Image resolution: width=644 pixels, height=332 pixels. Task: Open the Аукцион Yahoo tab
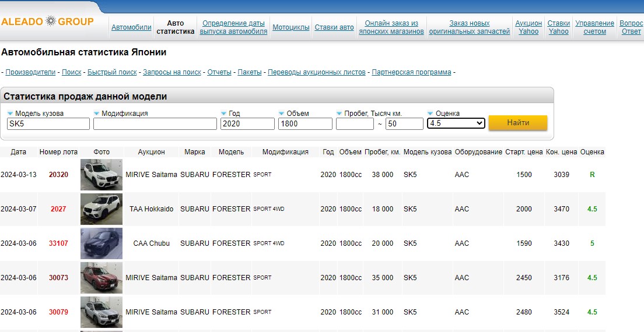pyautogui.click(x=528, y=27)
